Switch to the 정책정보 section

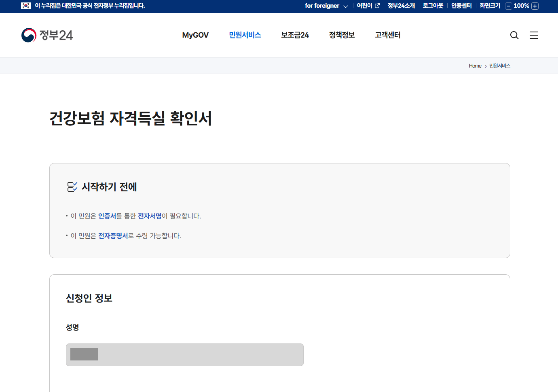(341, 35)
